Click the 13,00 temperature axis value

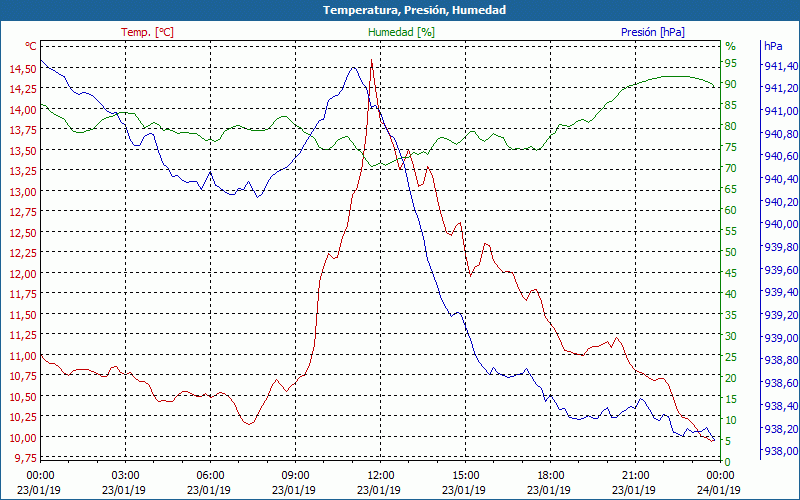point(22,192)
